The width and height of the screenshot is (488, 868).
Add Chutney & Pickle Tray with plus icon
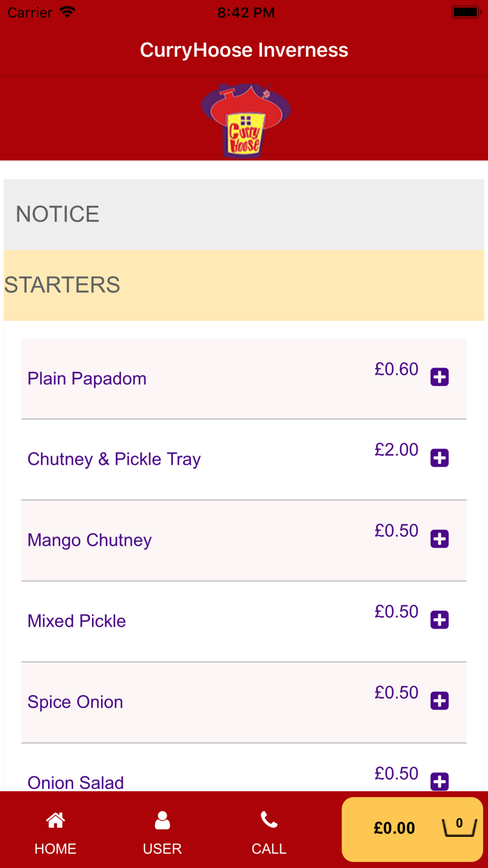pos(439,458)
